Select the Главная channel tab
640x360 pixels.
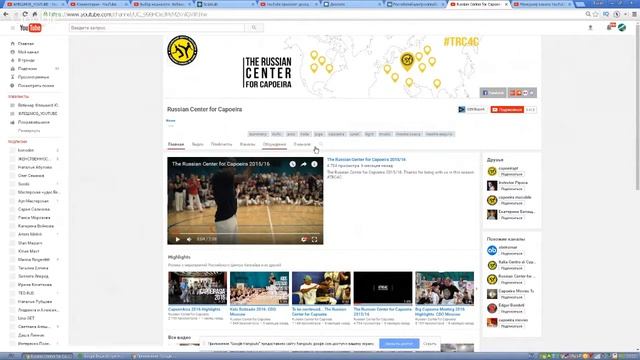[x=176, y=144]
